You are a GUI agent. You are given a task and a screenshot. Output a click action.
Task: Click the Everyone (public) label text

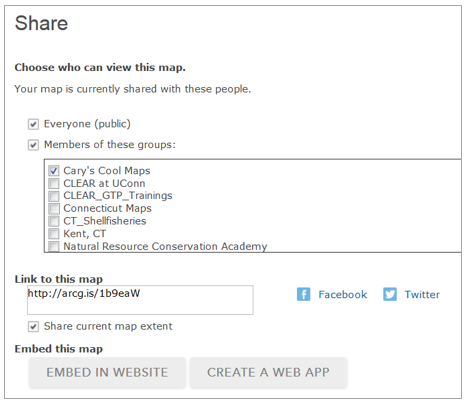coord(87,124)
